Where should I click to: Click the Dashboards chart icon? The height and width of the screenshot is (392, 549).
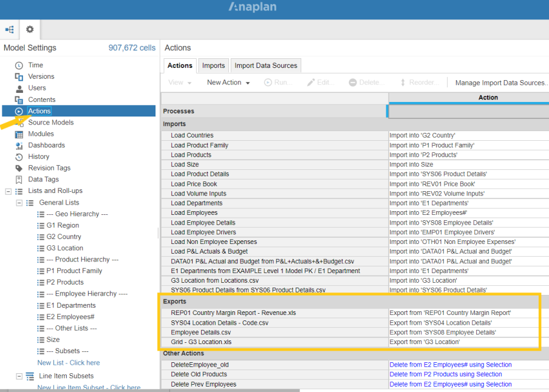(x=19, y=146)
